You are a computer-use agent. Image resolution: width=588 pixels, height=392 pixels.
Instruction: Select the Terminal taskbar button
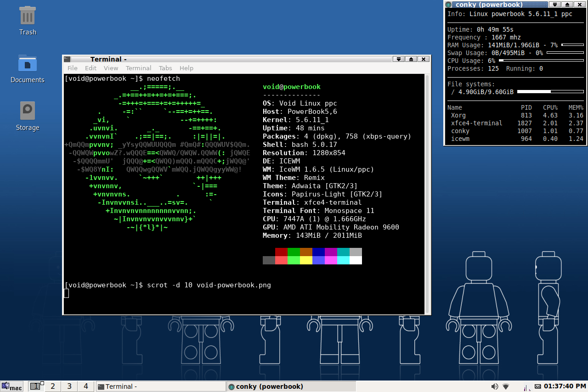point(161,386)
